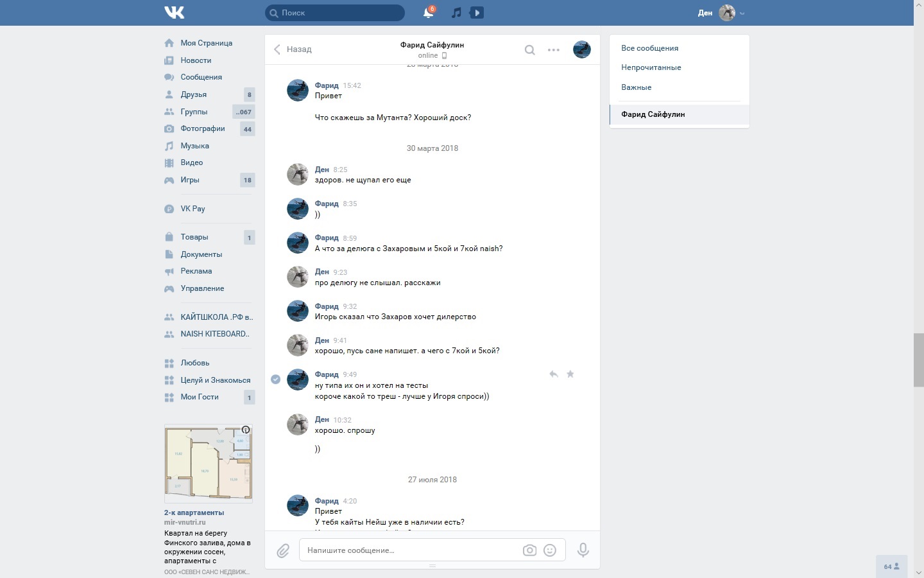
Task: Click the Назад back button
Action: click(293, 49)
